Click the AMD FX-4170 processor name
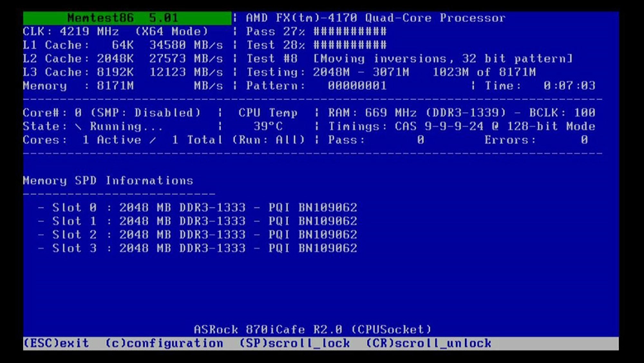 pos(375,18)
